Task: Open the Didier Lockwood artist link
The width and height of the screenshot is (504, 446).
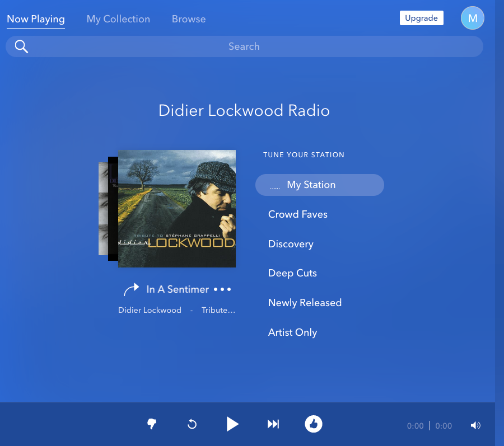Action: point(150,310)
